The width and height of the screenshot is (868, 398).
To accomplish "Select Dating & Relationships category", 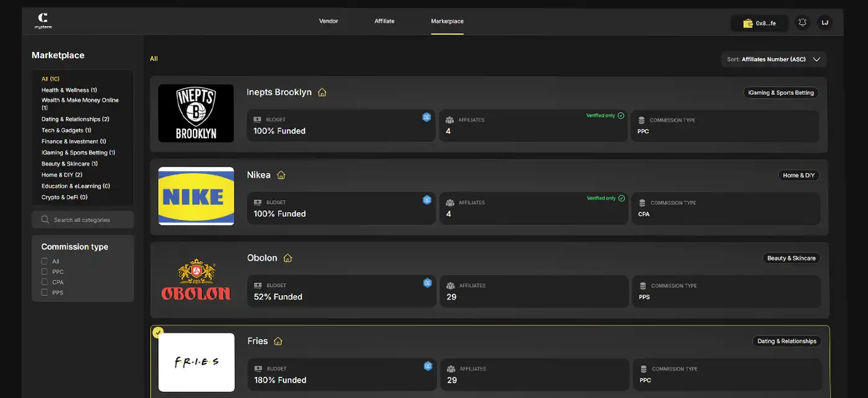I will coord(75,119).
